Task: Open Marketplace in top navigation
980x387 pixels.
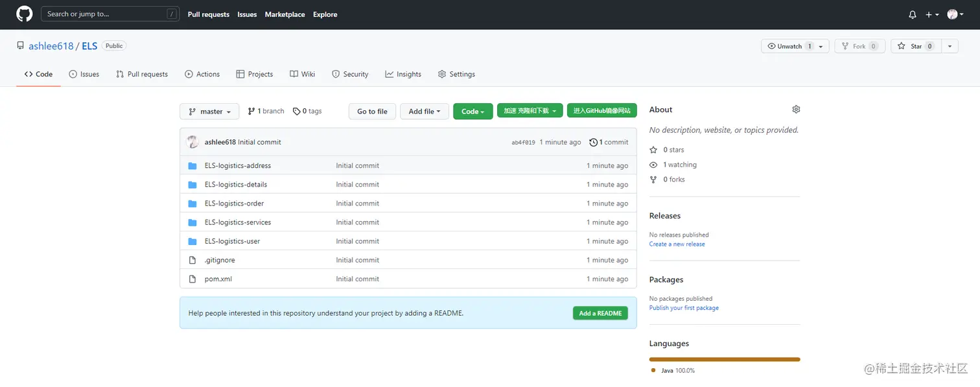Action: pos(285,14)
